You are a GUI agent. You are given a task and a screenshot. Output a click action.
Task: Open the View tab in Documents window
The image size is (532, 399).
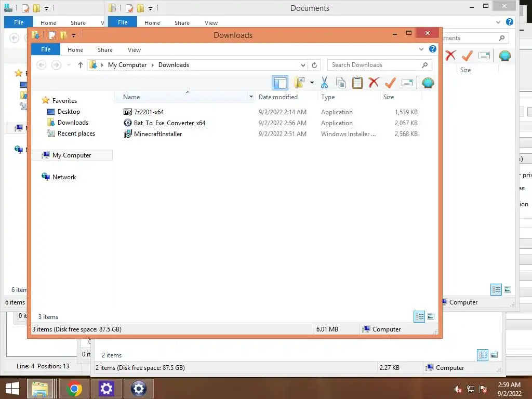pos(211,23)
